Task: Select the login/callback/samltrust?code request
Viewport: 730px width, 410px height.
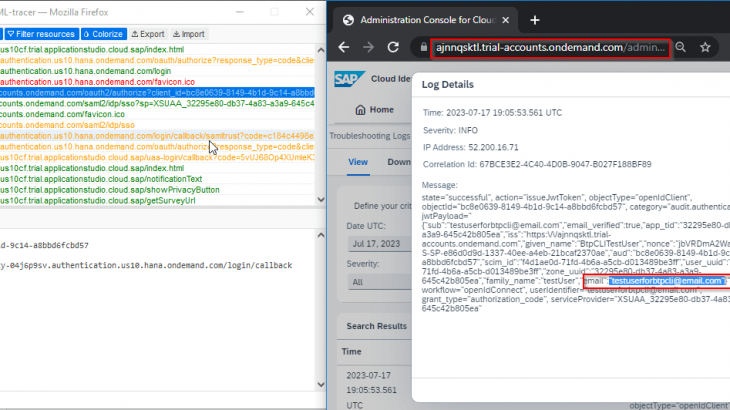Action: (x=157, y=136)
